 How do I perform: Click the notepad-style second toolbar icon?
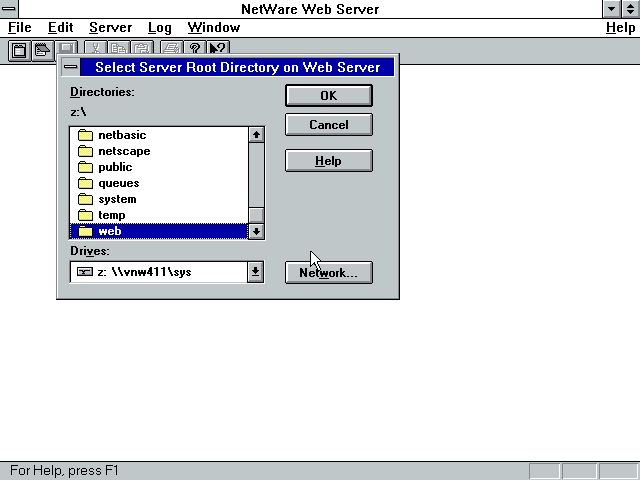click(x=42, y=51)
